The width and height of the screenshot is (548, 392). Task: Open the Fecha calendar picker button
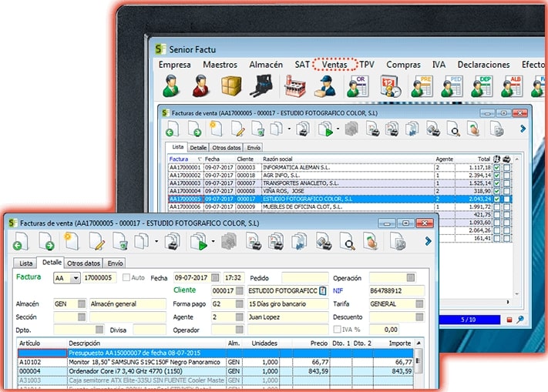(x=215, y=277)
